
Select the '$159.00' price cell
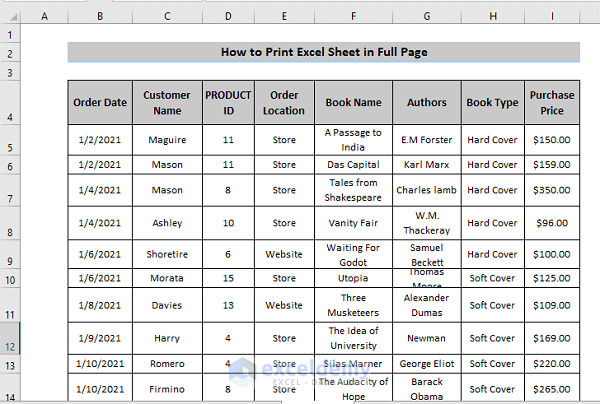point(552,165)
